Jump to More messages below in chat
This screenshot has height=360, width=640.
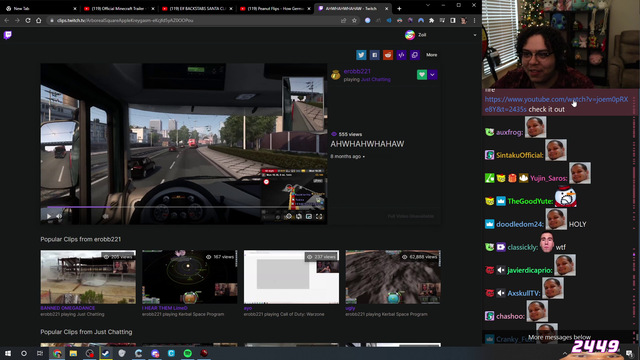click(x=559, y=337)
